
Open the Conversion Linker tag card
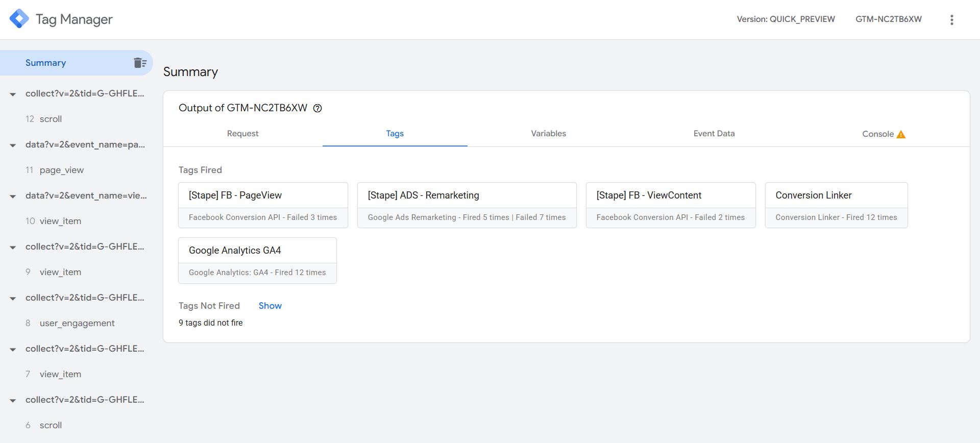(836, 205)
